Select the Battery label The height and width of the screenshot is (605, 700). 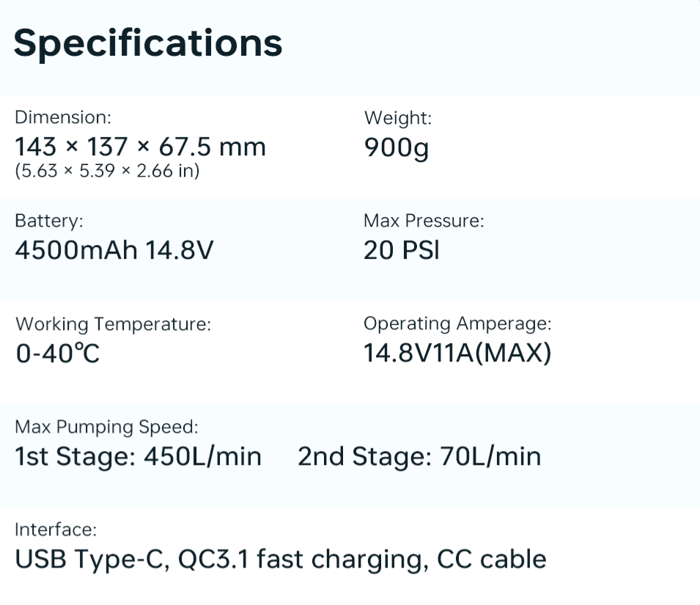point(49,221)
